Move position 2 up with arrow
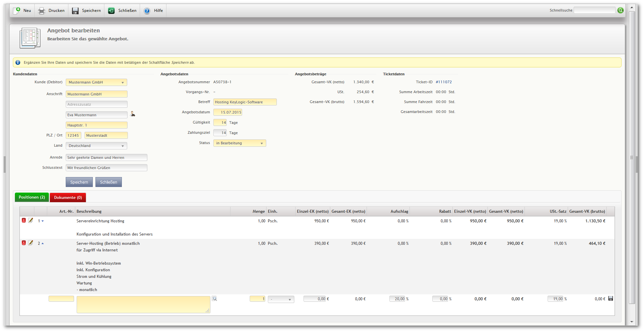The image size is (644, 332). 43,243
